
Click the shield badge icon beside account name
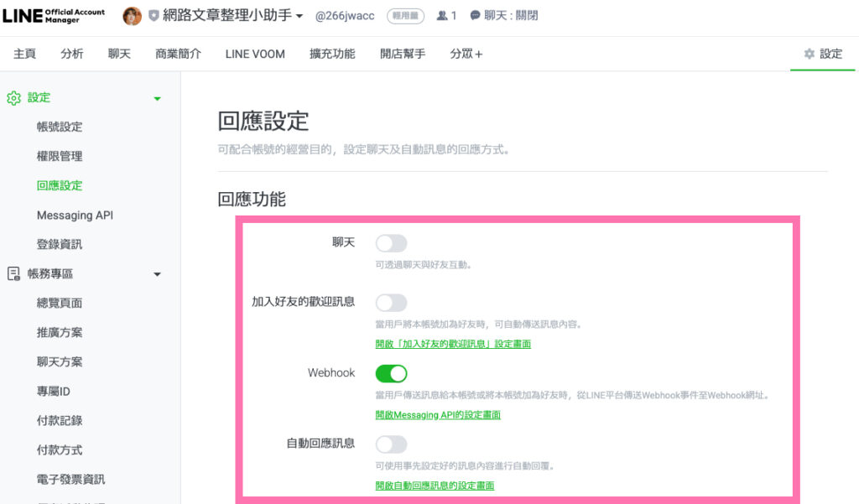(x=154, y=16)
